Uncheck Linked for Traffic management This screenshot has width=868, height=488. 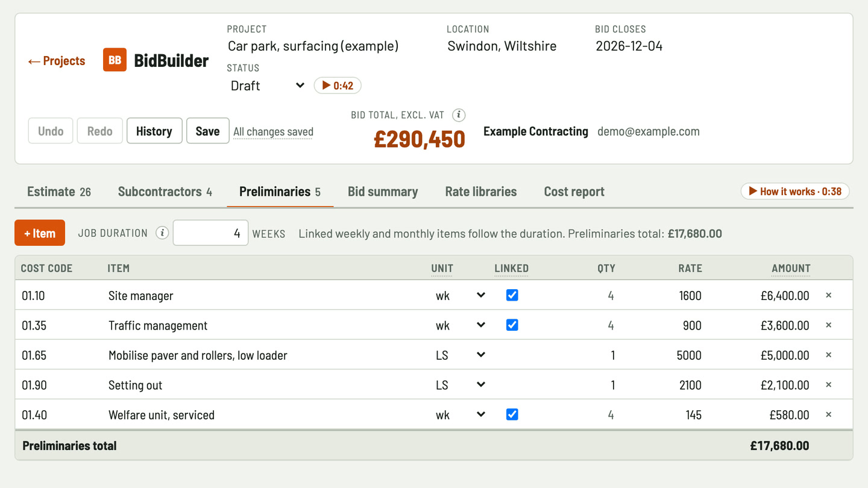tap(512, 325)
